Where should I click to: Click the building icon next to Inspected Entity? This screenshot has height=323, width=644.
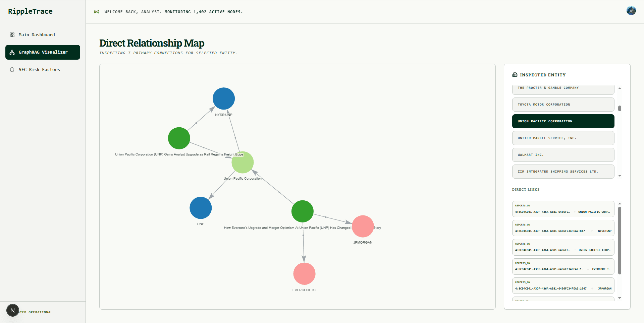[515, 75]
